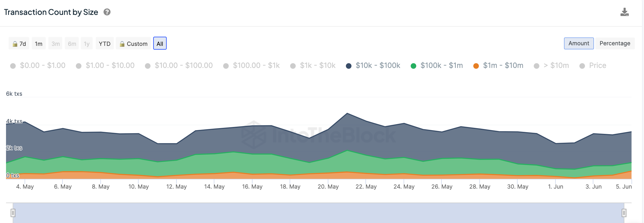Choose the 6m time range

[x=72, y=44]
